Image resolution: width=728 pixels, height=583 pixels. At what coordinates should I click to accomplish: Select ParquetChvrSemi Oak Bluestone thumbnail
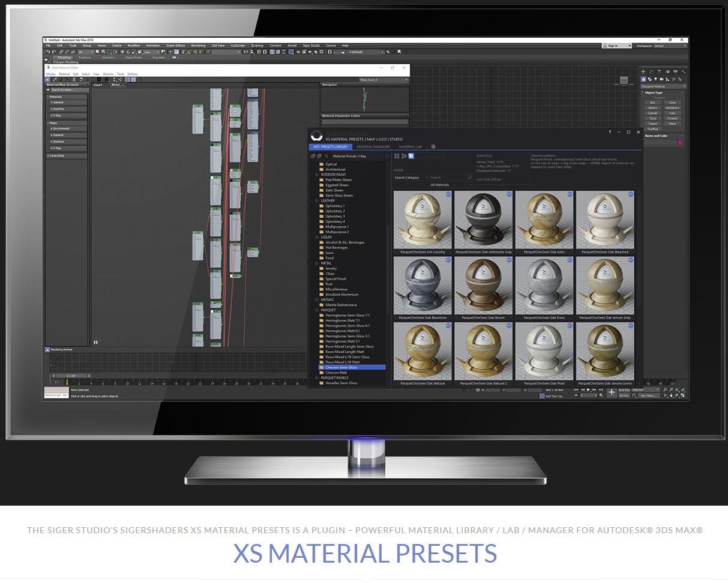423,286
